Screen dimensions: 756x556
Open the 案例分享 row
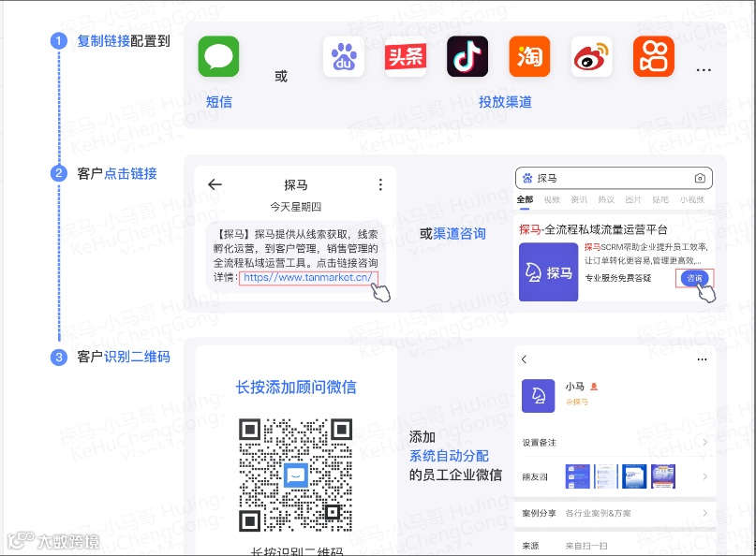pos(615,513)
